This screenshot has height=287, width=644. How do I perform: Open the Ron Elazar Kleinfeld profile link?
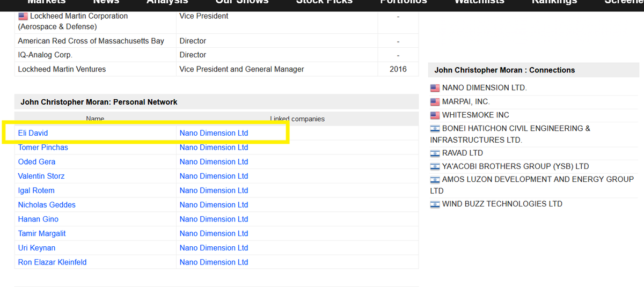point(52,262)
